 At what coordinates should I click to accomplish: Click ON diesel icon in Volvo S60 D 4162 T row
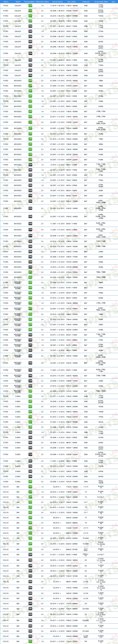(x=30, y=555)
